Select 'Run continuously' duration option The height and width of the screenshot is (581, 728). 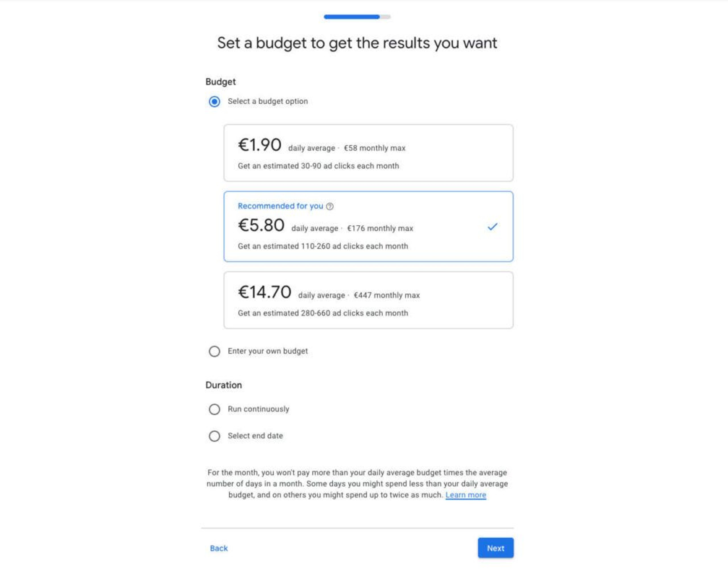click(214, 409)
